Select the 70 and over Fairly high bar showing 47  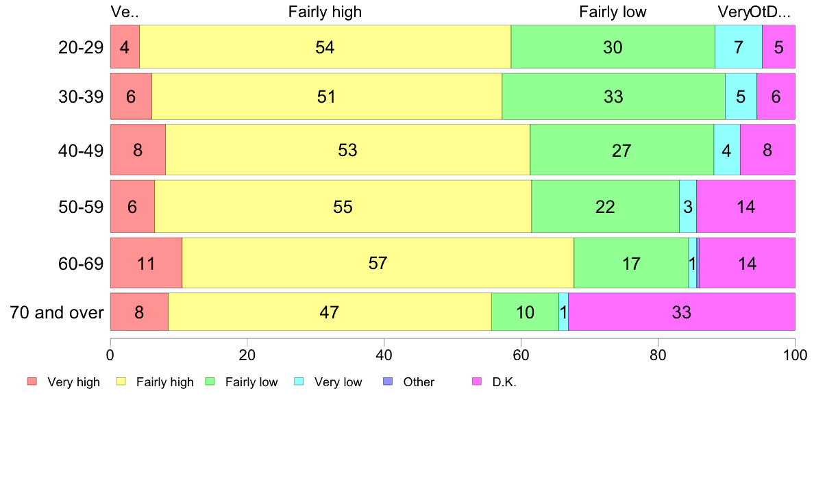(x=330, y=312)
